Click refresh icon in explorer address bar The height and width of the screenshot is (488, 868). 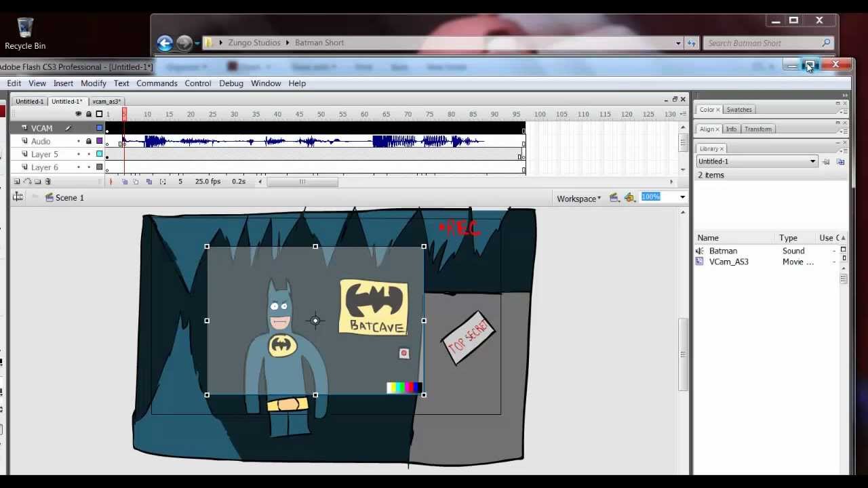click(691, 43)
